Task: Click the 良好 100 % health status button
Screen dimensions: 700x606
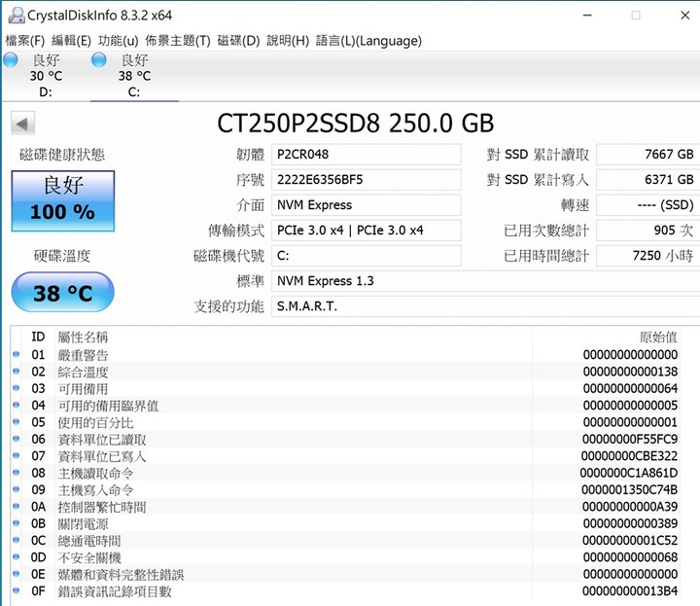Action: coord(63,201)
